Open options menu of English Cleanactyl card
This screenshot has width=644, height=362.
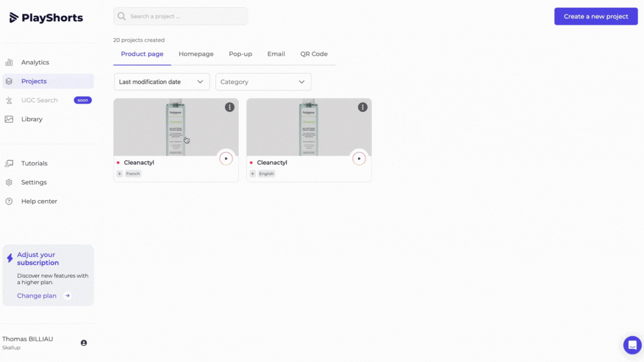(x=363, y=107)
